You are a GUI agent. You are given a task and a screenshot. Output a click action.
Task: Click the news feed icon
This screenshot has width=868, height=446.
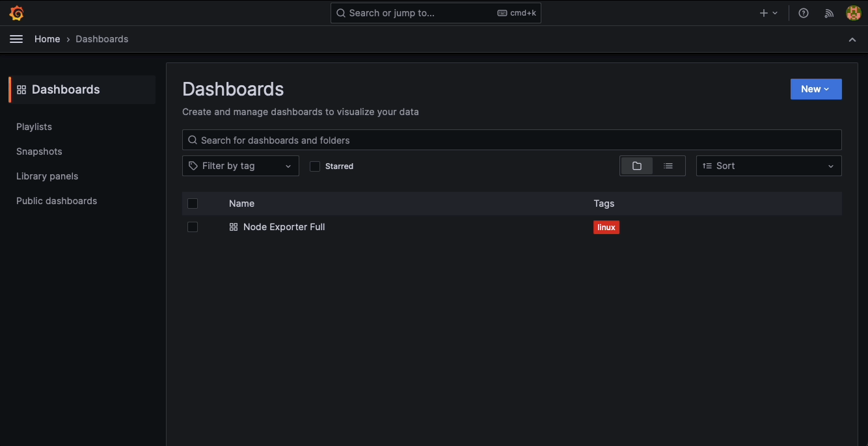click(829, 12)
